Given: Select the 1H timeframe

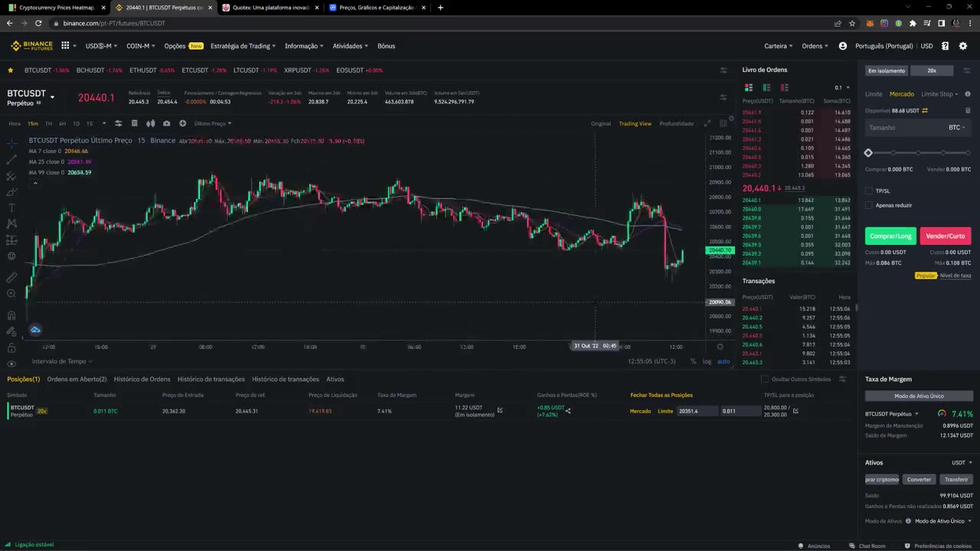Looking at the screenshot, I should (48, 123).
